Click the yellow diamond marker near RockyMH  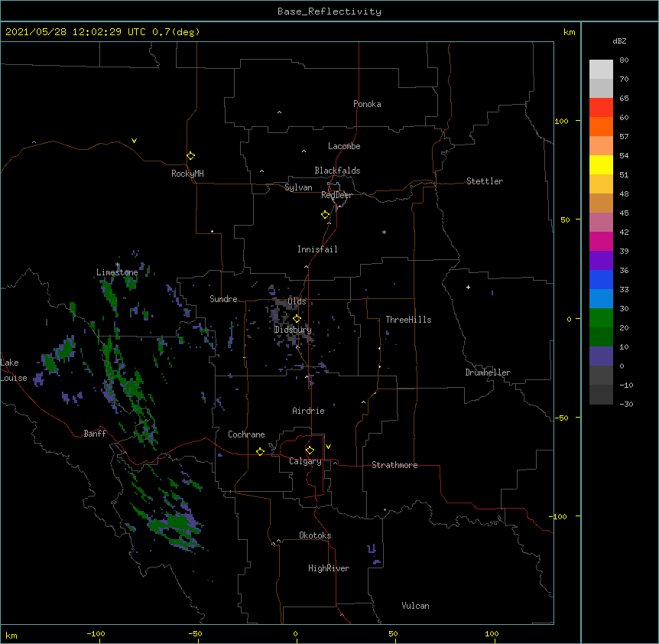pyautogui.click(x=190, y=156)
